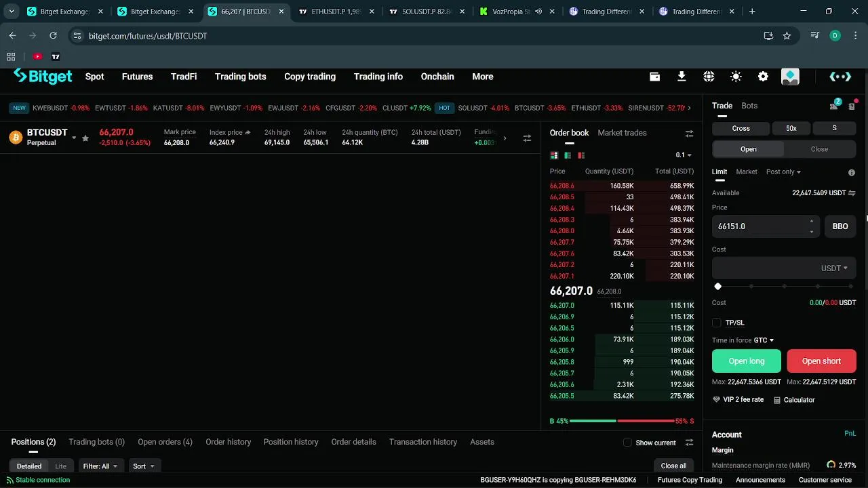Switch the S position mode button

pos(834,128)
